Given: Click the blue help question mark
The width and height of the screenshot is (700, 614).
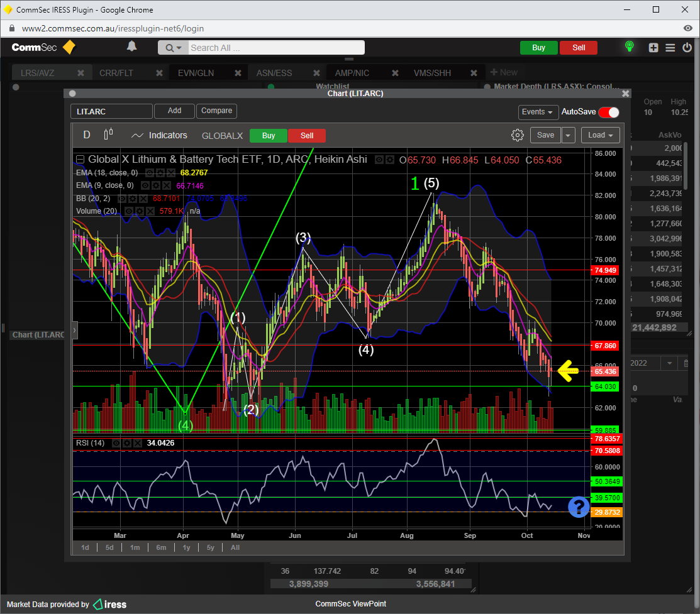Looking at the screenshot, I should click(x=578, y=507).
